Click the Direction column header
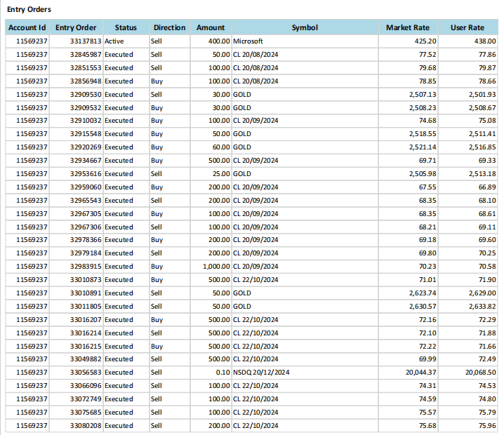 pos(169,27)
